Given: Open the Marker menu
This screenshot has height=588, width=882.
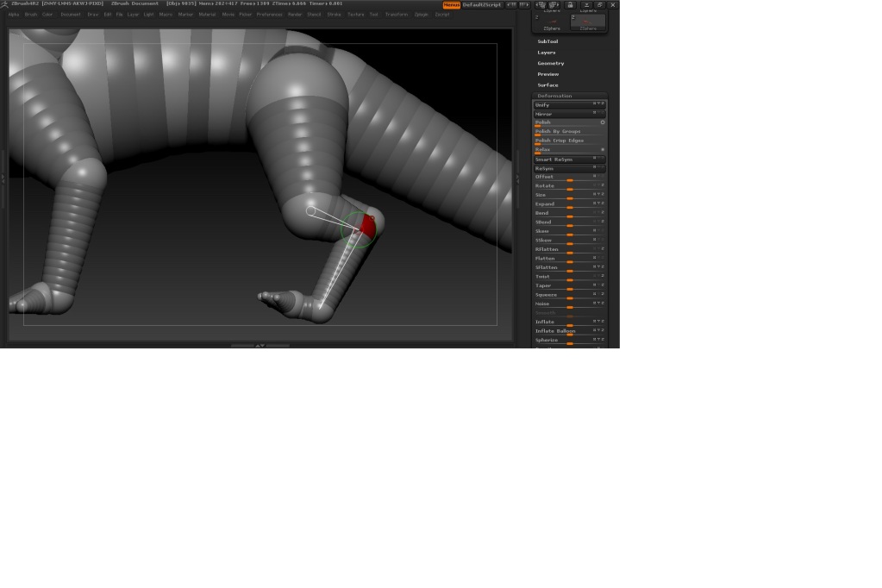Looking at the screenshot, I should 185,15.
